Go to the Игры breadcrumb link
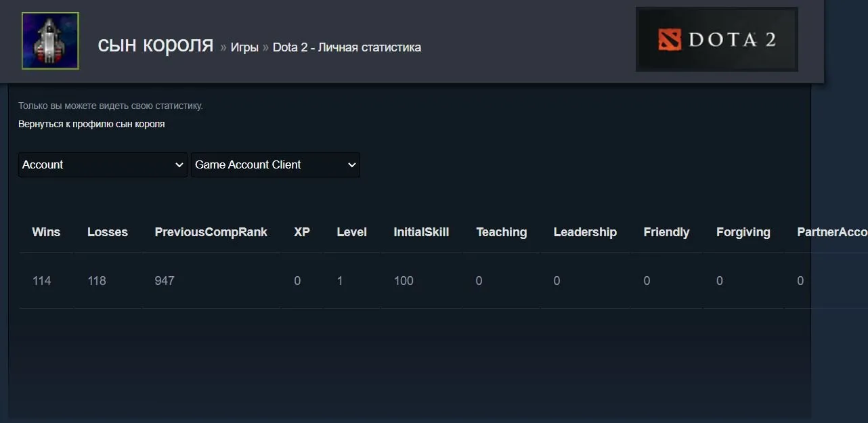This screenshot has width=868, height=423. point(244,47)
